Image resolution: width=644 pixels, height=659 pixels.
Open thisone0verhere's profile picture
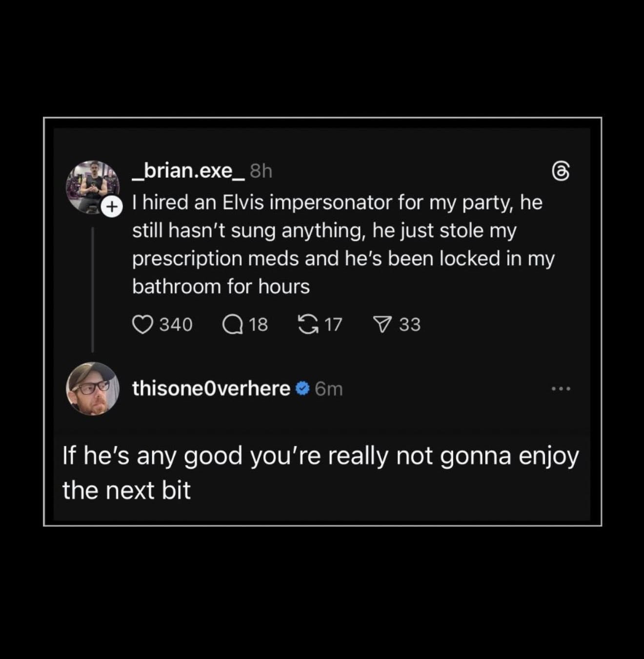92,389
